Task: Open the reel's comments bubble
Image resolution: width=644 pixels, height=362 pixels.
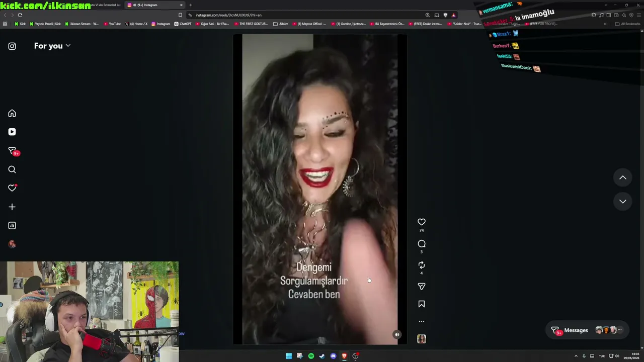Action: [x=422, y=244]
